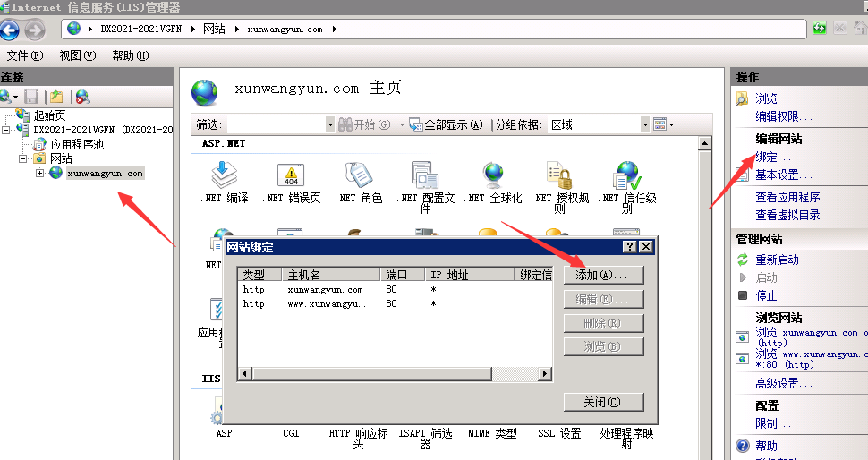The width and height of the screenshot is (868, 460).
Task: Open the .NET 信任级别 icon
Action: pos(626,175)
